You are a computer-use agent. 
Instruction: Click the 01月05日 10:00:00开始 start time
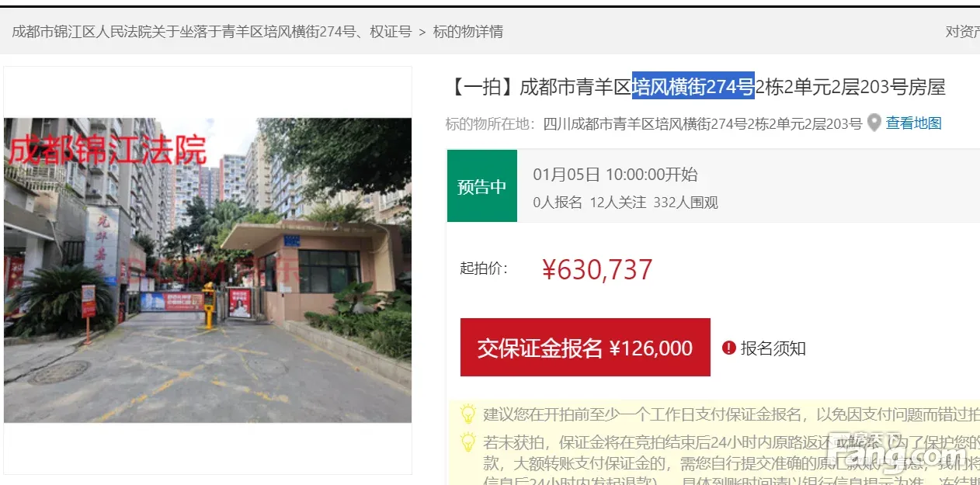[x=615, y=175]
